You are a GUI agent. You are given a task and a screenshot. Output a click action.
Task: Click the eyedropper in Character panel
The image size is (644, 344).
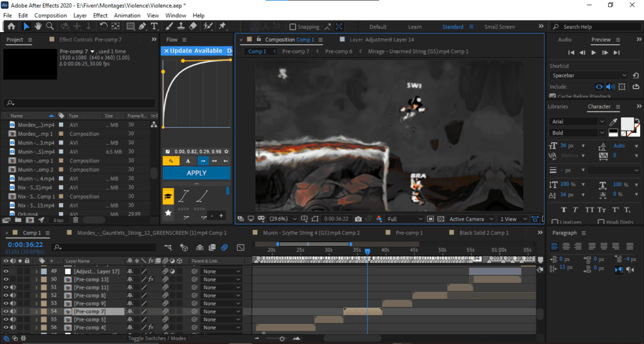(613, 121)
